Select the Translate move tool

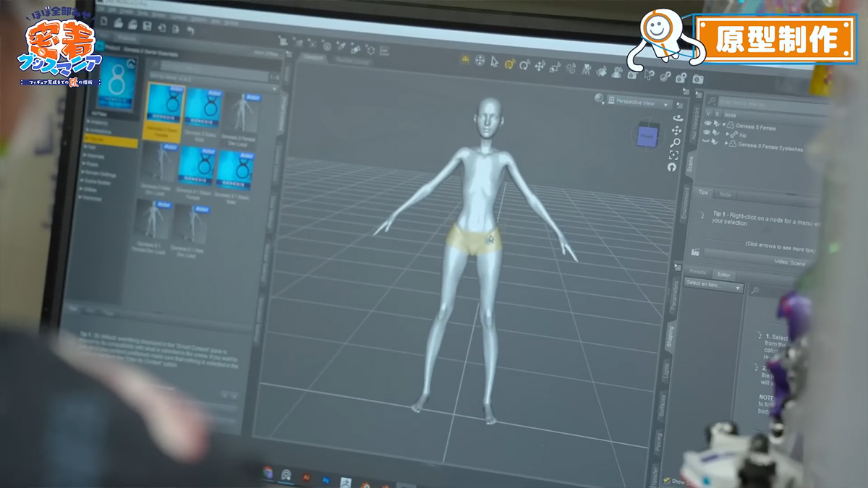(540, 66)
